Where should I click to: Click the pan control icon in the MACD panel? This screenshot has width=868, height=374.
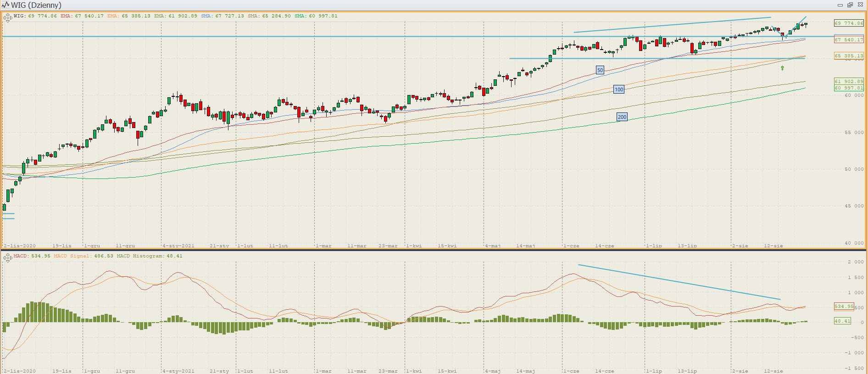click(x=7, y=258)
